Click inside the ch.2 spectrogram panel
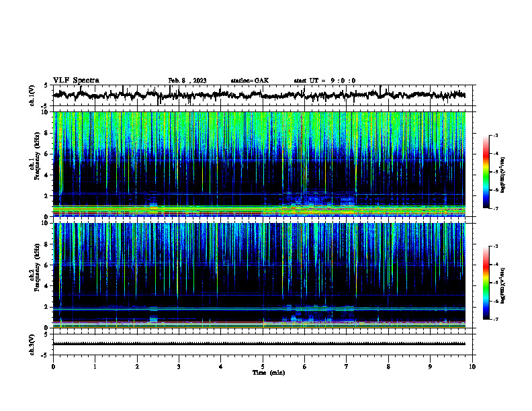The height and width of the screenshot is (411, 532). tap(259, 275)
